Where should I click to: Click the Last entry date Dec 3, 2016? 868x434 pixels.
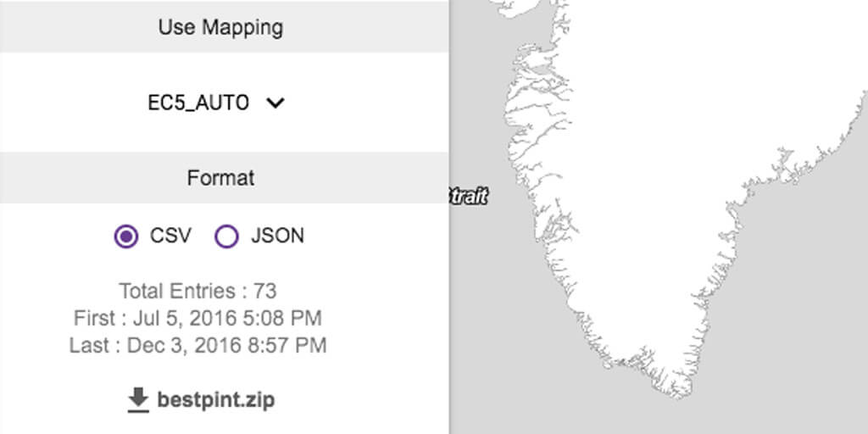tap(198, 345)
